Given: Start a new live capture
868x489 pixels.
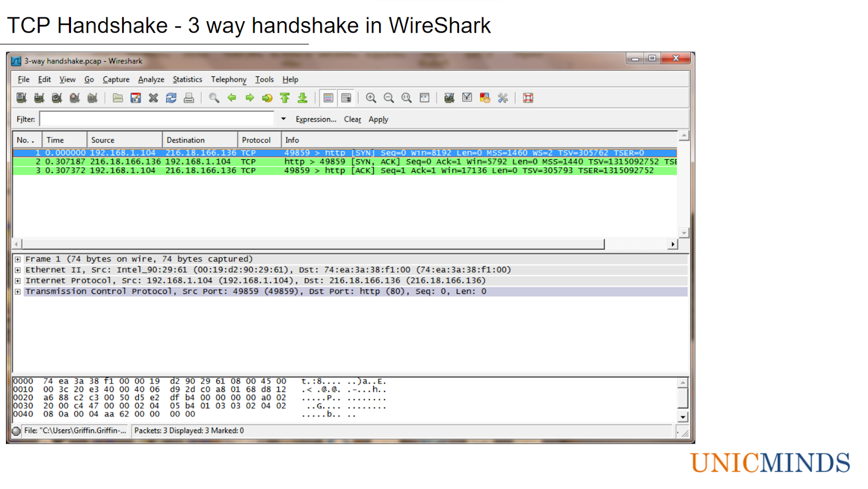Looking at the screenshot, I should click(x=57, y=98).
